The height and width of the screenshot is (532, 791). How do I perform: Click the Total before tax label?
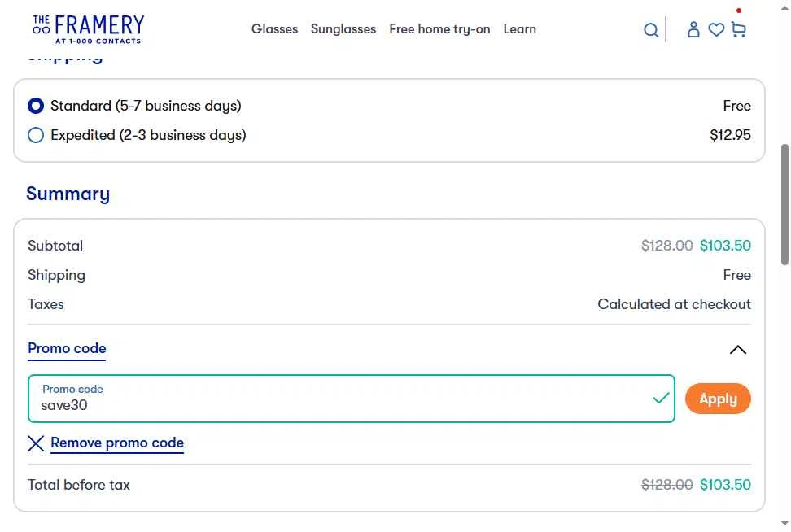79,485
